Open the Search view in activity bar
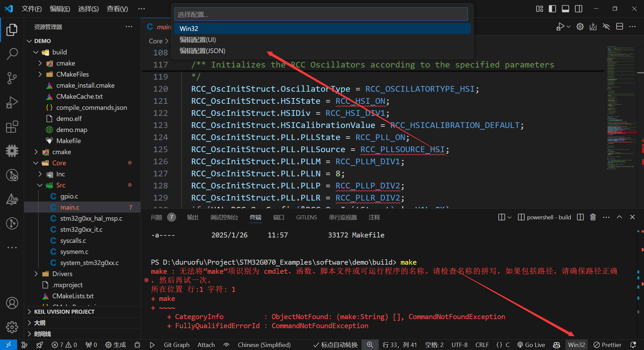The width and height of the screenshot is (644, 350). pos(12,54)
